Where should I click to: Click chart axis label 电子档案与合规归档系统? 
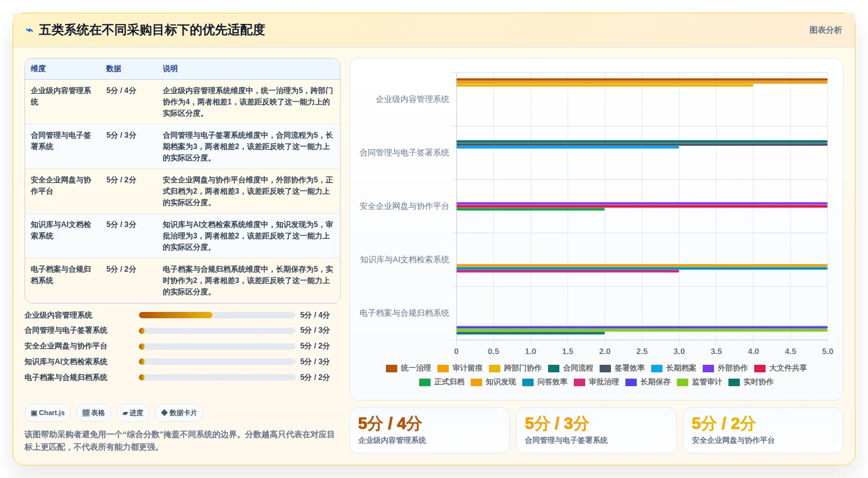click(404, 313)
